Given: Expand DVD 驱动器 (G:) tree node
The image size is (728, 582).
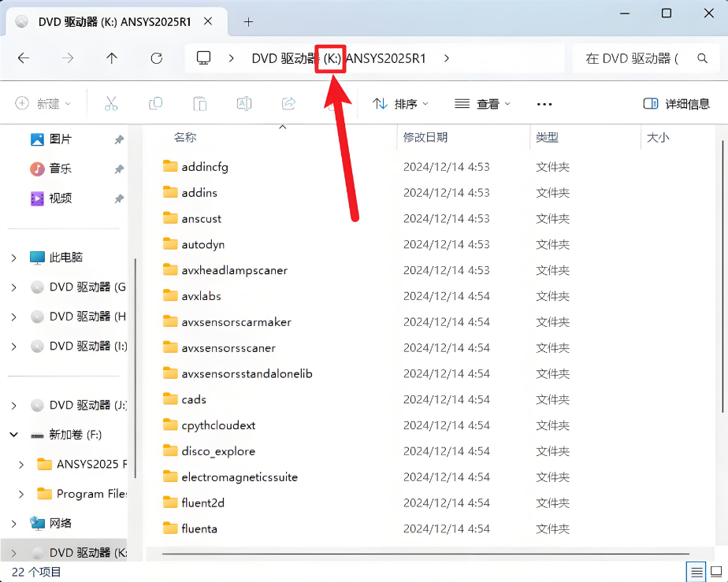Looking at the screenshot, I should pyautogui.click(x=14, y=287).
